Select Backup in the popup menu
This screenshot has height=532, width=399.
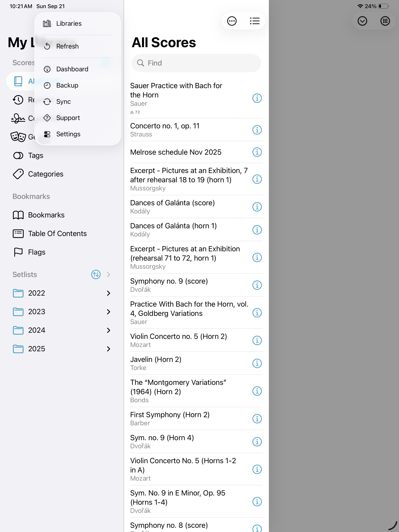click(x=67, y=85)
